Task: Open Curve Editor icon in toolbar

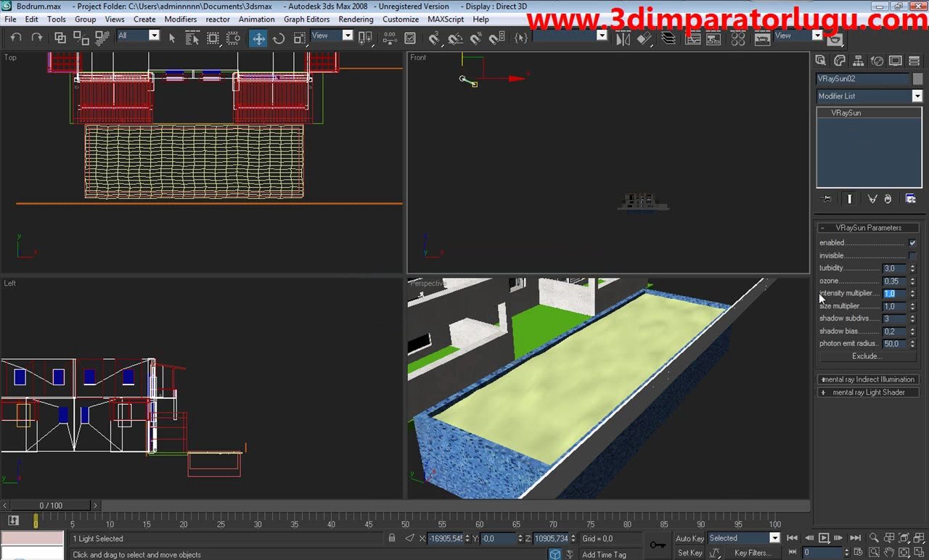Action: pyautogui.click(x=693, y=38)
